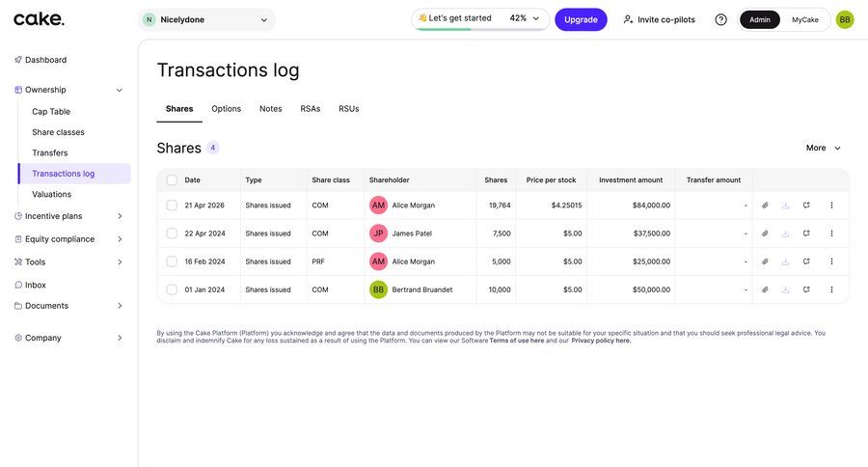The width and height of the screenshot is (868, 467).
Task: Switch to the RSUs tab
Action: click(x=348, y=109)
